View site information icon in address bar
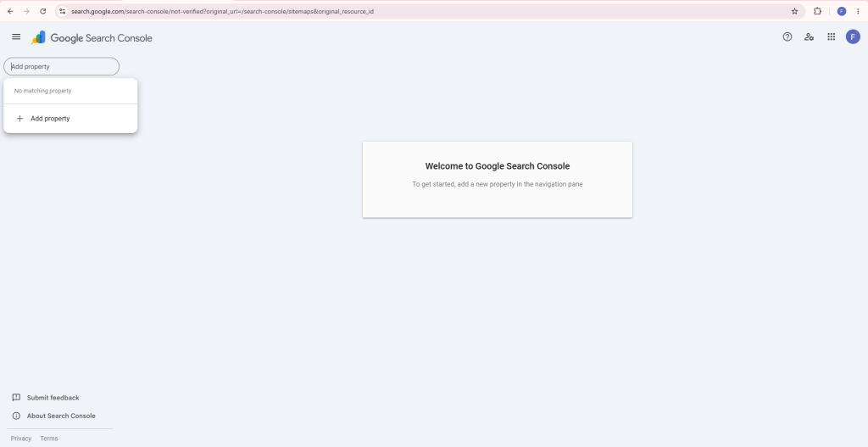Viewport: 868px width, 447px height. tap(62, 11)
